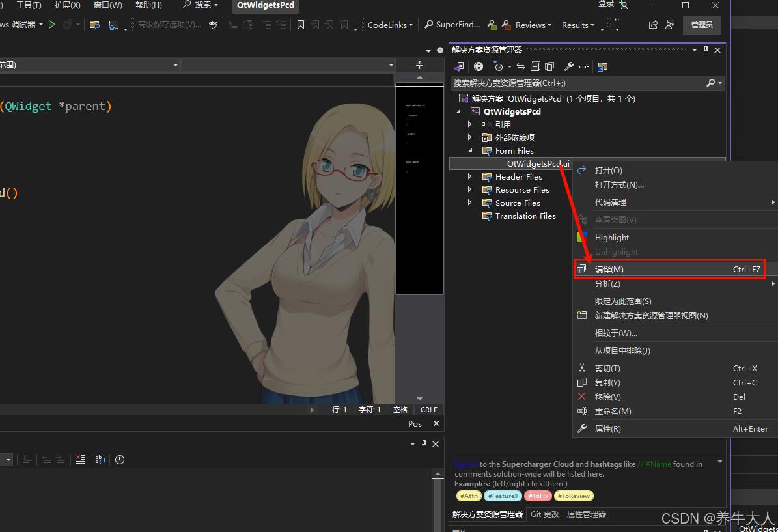Open the Results dropdown
The width and height of the screenshot is (778, 532).
click(578, 25)
